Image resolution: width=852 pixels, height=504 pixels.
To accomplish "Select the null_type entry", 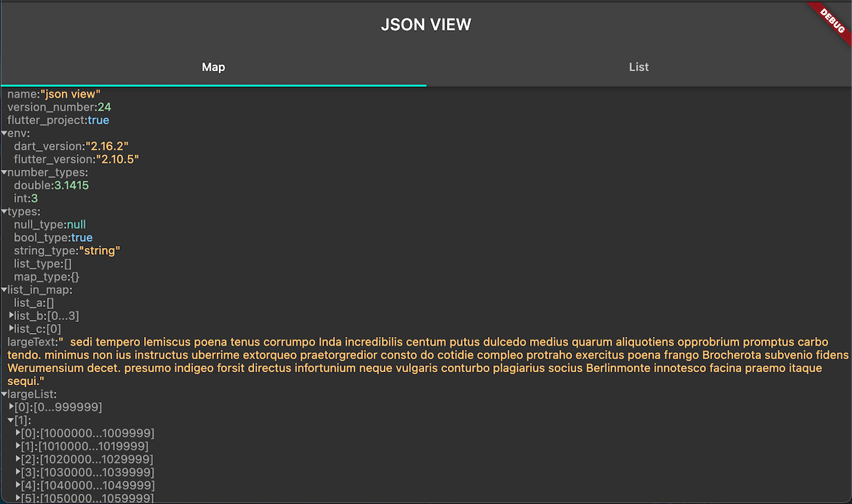I will [77, 224].
